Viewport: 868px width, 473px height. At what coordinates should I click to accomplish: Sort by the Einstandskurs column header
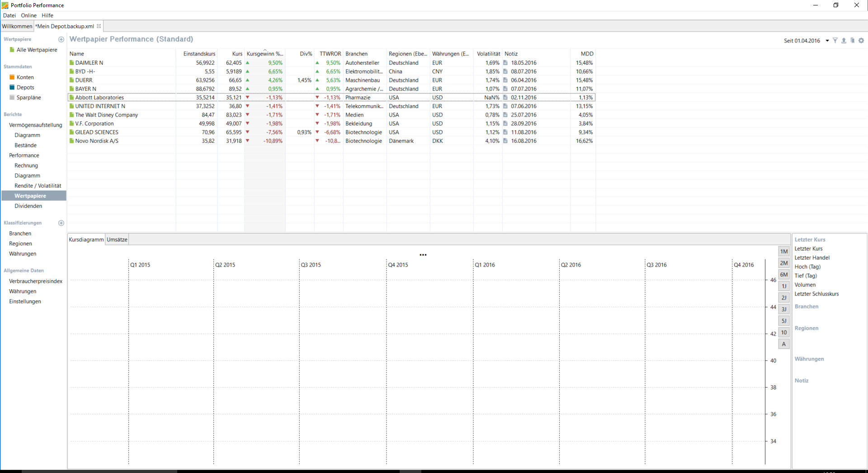pyautogui.click(x=197, y=54)
